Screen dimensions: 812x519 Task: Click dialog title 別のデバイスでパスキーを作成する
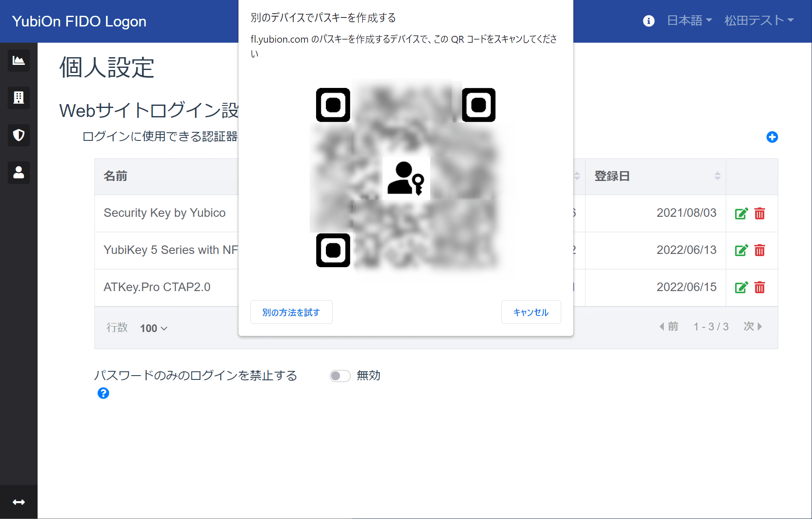pyautogui.click(x=323, y=17)
